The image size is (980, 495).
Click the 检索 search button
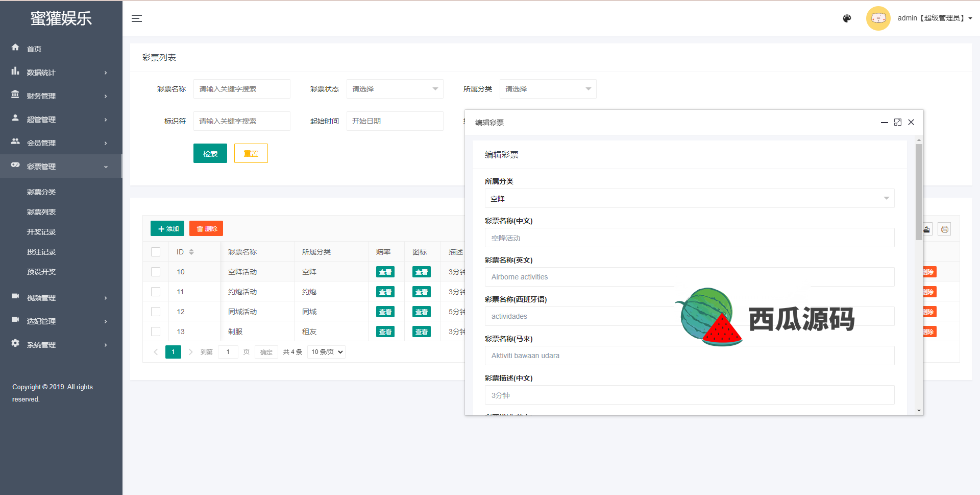(x=210, y=153)
